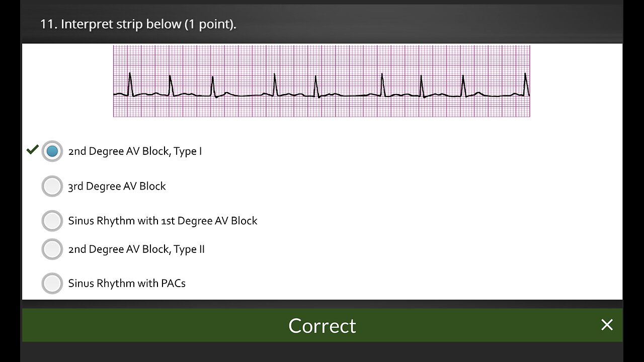Click the fourth QRS spike on the rhythm strip
This screenshot has width=644, height=362.
tap(275, 84)
